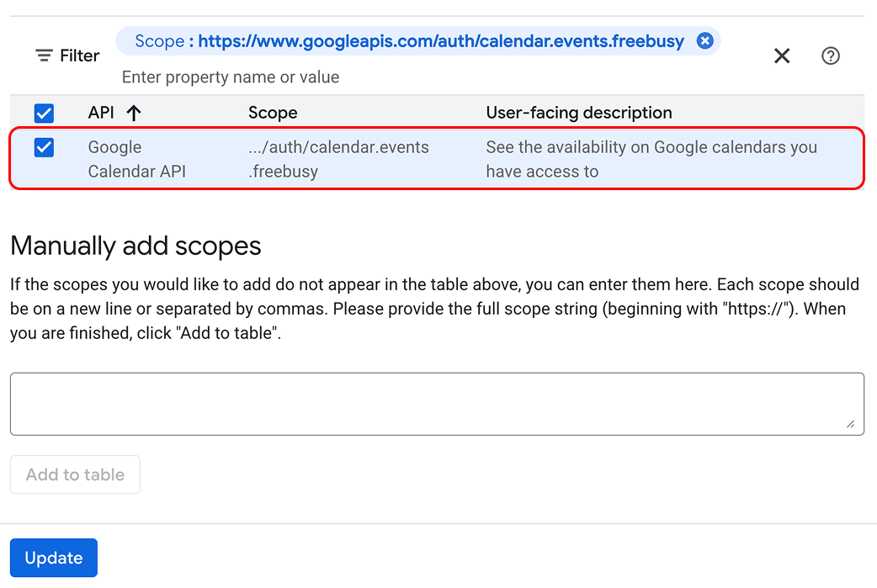This screenshot has height=588, width=877.
Task: Sort by the User-facing description column
Action: (579, 112)
